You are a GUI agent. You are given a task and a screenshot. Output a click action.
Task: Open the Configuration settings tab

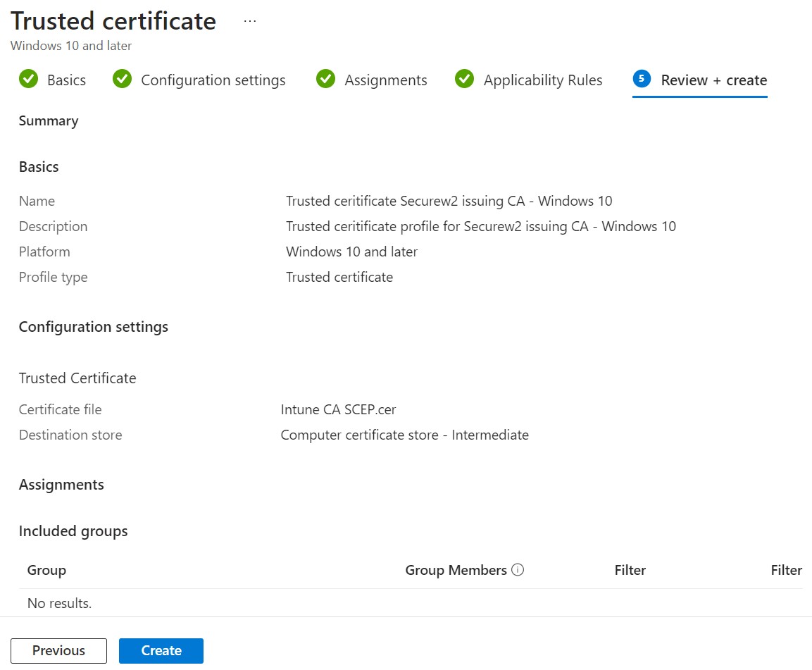coord(199,80)
